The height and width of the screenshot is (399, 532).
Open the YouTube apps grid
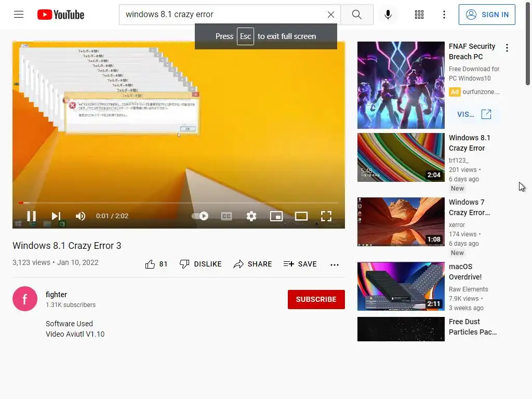tap(419, 15)
